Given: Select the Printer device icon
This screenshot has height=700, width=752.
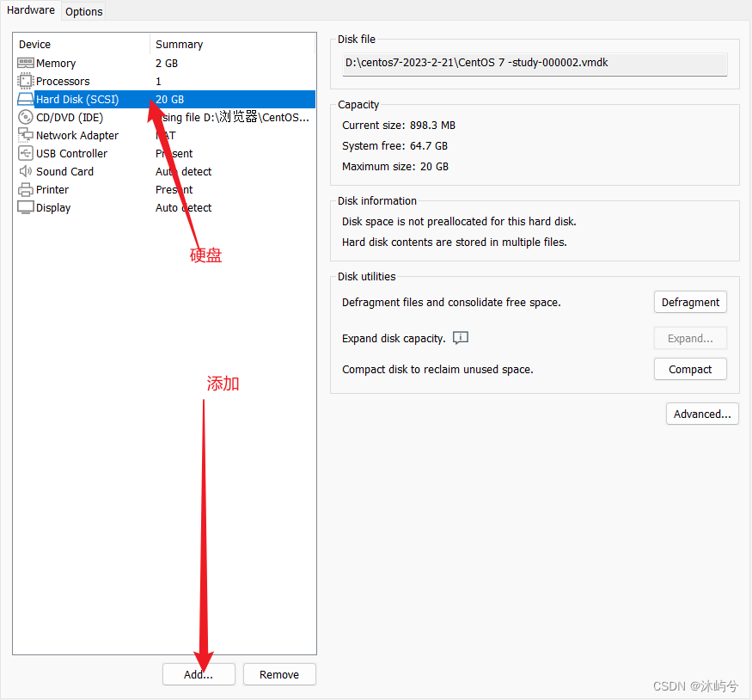Looking at the screenshot, I should (x=26, y=189).
